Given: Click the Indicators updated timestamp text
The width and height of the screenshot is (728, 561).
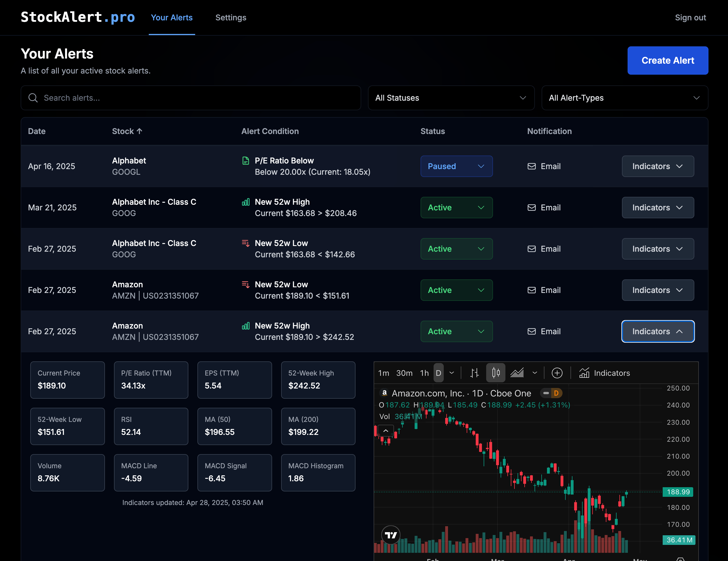Looking at the screenshot, I should [193, 502].
